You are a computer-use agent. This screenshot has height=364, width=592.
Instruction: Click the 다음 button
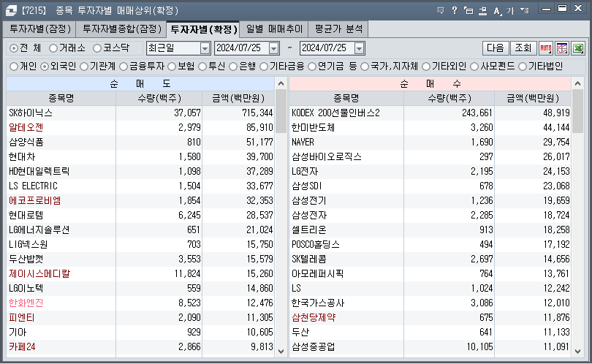click(x=496, y=48)
